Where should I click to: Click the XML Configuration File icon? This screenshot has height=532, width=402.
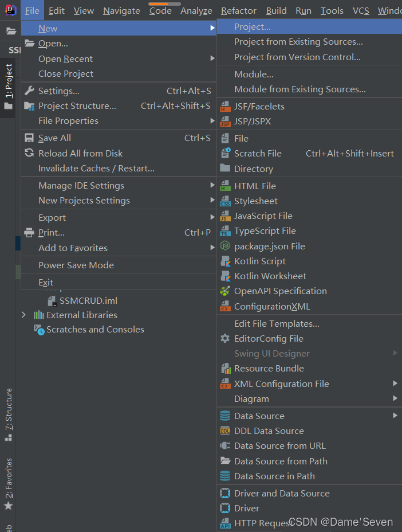tap(225, 384)
